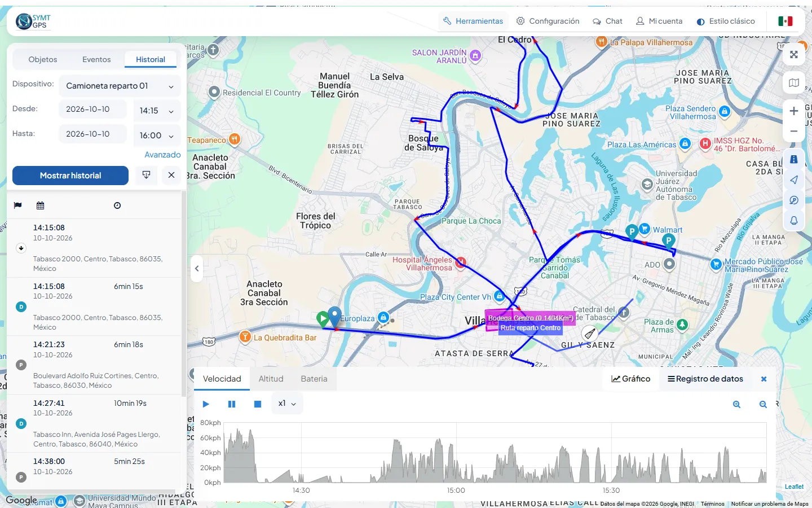This screenshot has height=508, width=812.
Task: Collapse the left side panel
Action: tap(197, 269)
